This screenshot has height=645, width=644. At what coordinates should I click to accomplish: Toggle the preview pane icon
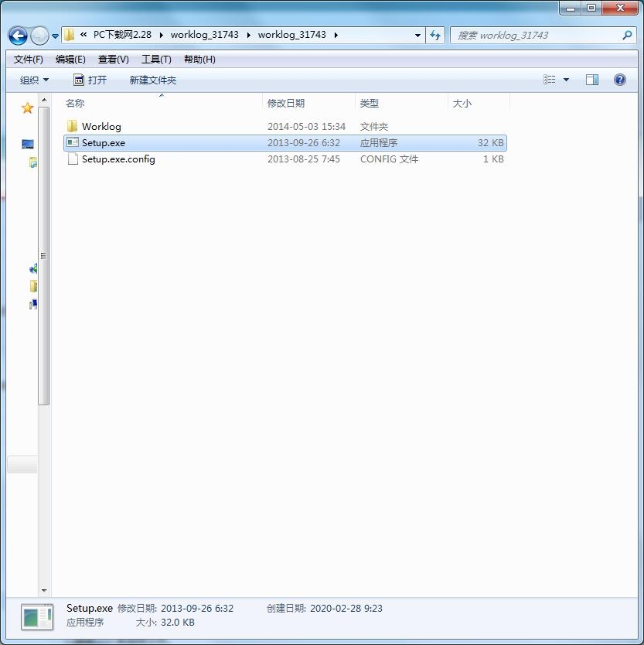[x=591, y=80]
